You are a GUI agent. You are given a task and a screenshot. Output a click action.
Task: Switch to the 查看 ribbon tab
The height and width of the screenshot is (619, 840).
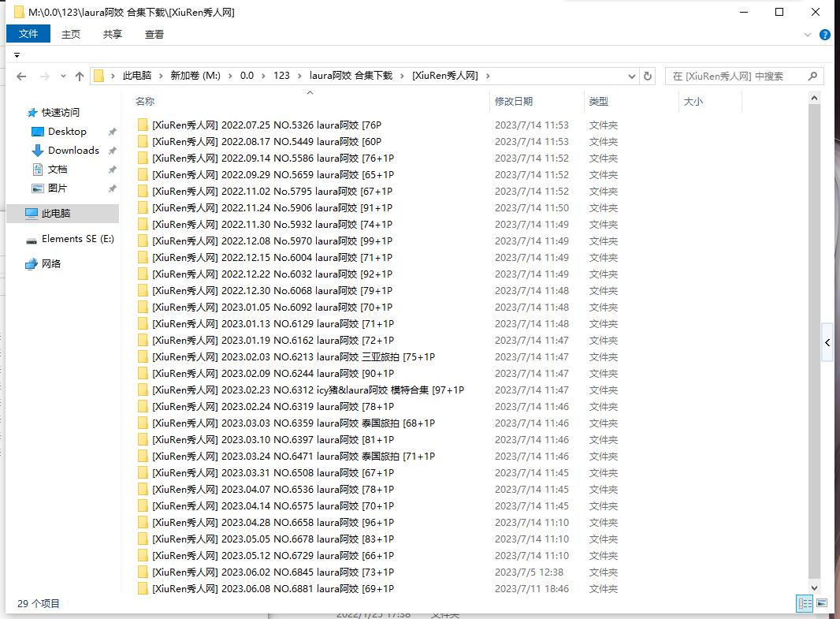tap(154, 34)
